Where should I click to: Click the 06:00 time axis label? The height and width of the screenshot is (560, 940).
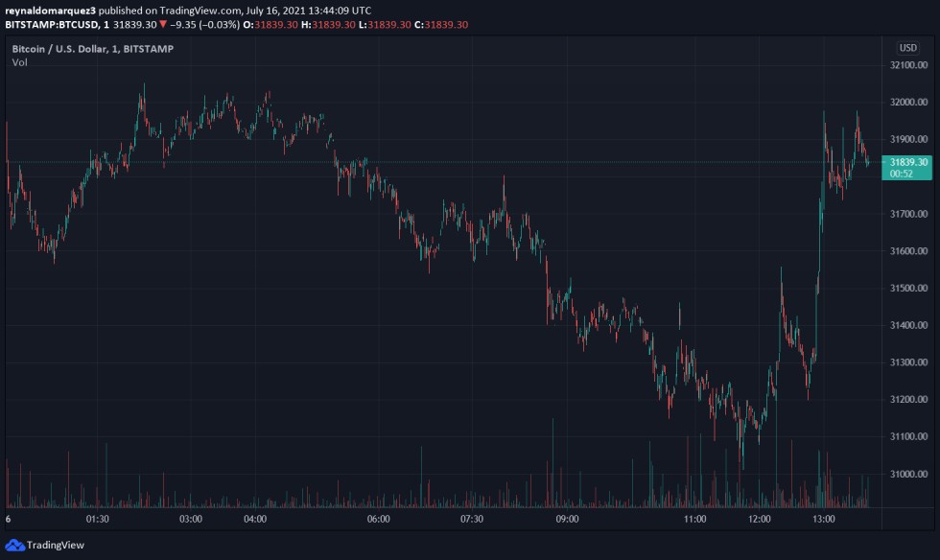point(379,519)
